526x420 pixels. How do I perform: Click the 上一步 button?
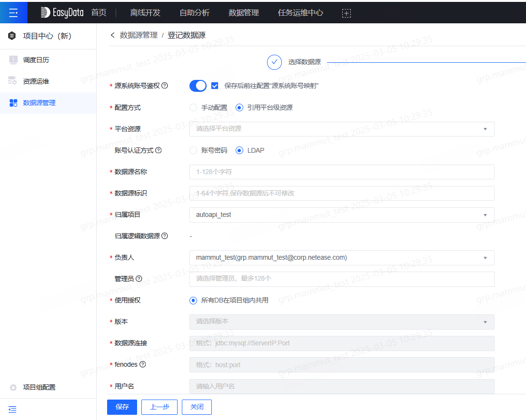[x=159, y=407]
